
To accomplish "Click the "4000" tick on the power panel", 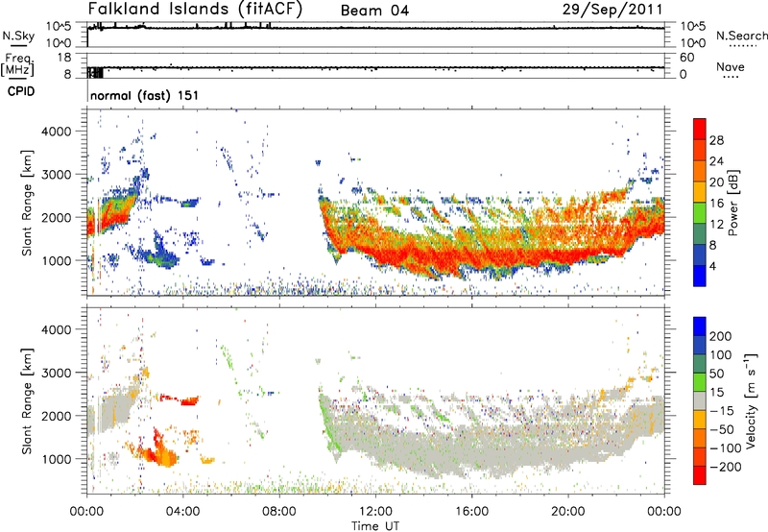I will [57, 132].
